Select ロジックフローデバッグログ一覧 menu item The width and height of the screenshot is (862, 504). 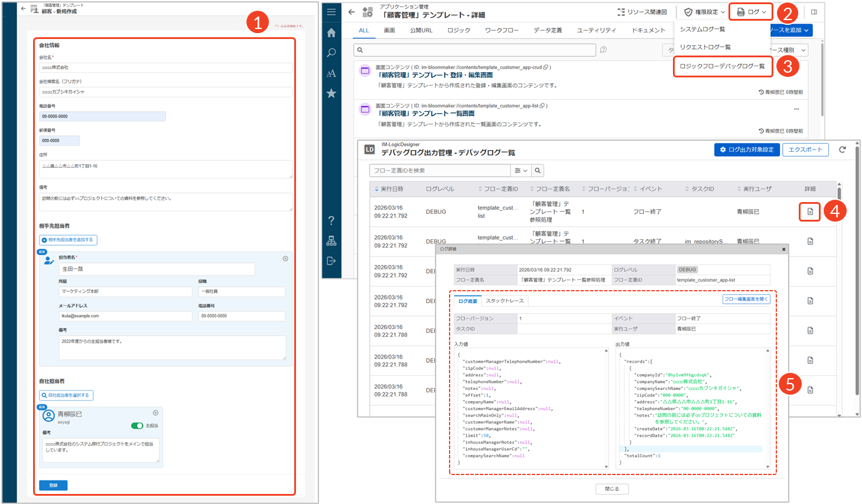(722, 66)
